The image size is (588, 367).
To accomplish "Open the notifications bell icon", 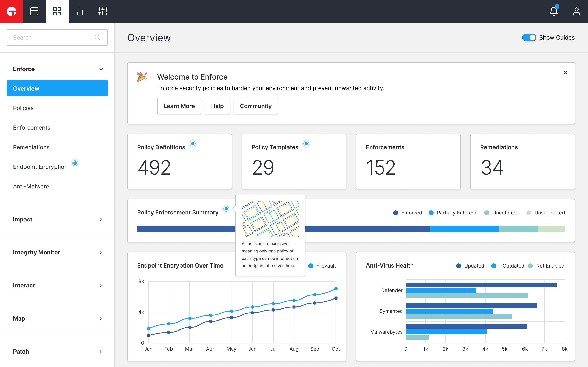I will (x=553, y=11).
